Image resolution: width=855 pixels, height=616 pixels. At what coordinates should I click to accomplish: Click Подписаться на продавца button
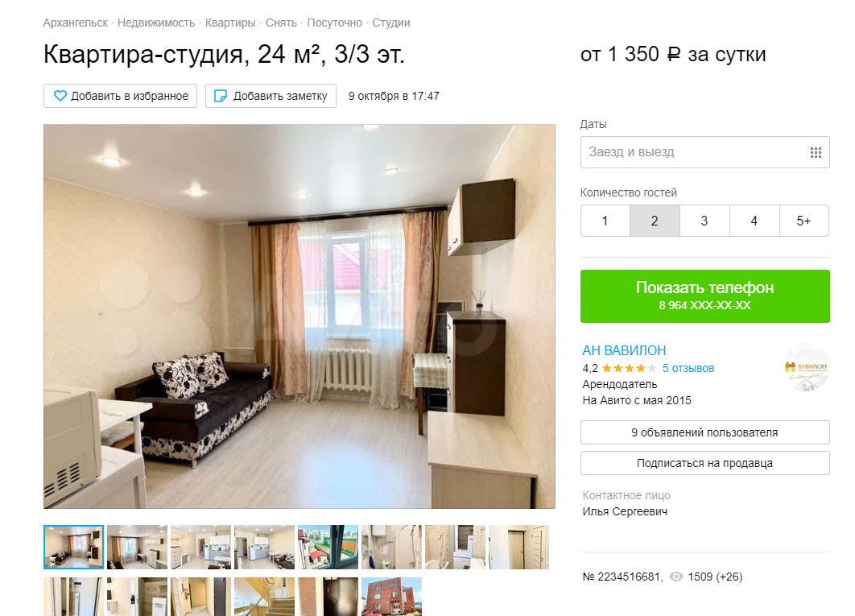pyautogui.click(x=704, y=463)
